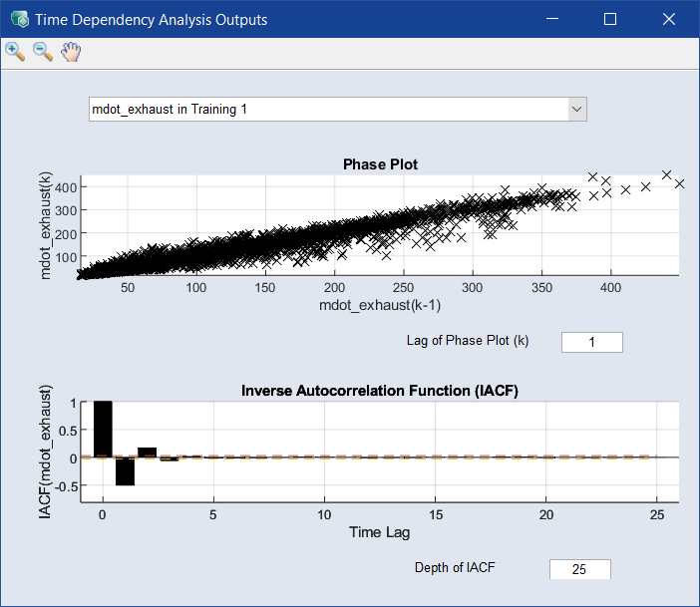Click the Lag of Phase Plot value field
The height and width of the screenshot is (607, 700).
(592, 342)
